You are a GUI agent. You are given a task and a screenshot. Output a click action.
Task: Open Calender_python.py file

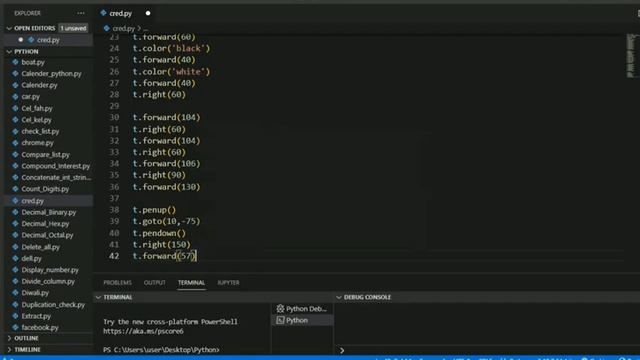(51, 73)
